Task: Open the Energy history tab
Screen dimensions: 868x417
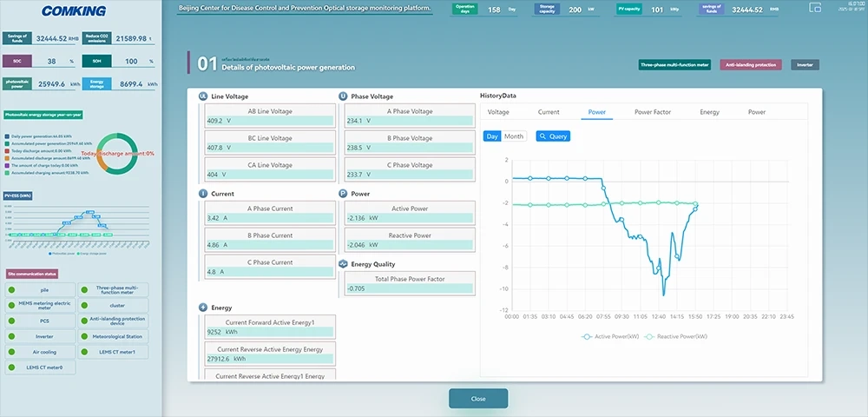Action: [709, 112]
